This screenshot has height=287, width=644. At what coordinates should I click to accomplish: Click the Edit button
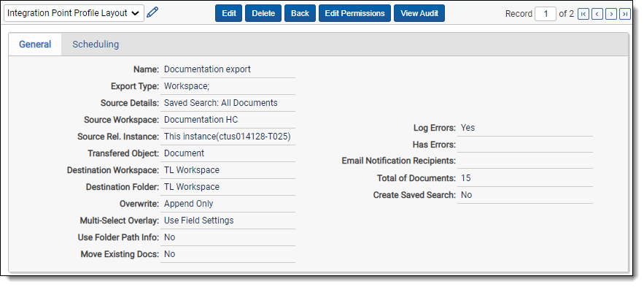click(229, 13)
